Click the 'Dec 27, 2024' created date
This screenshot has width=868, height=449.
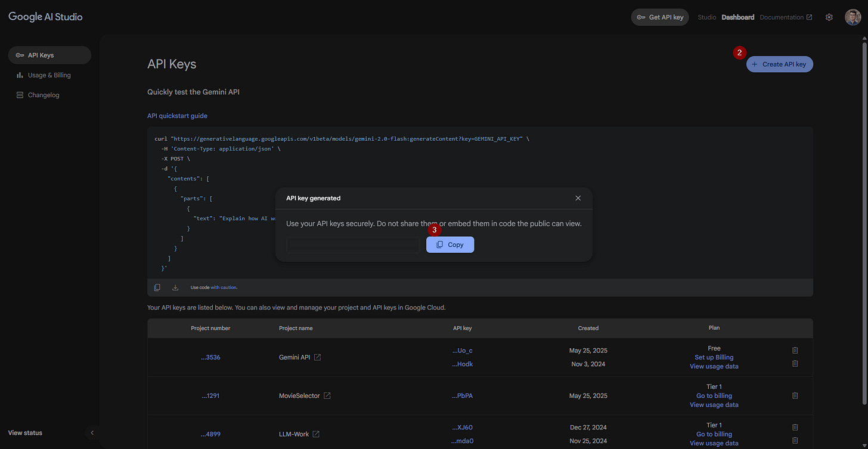tap(588, 428)
